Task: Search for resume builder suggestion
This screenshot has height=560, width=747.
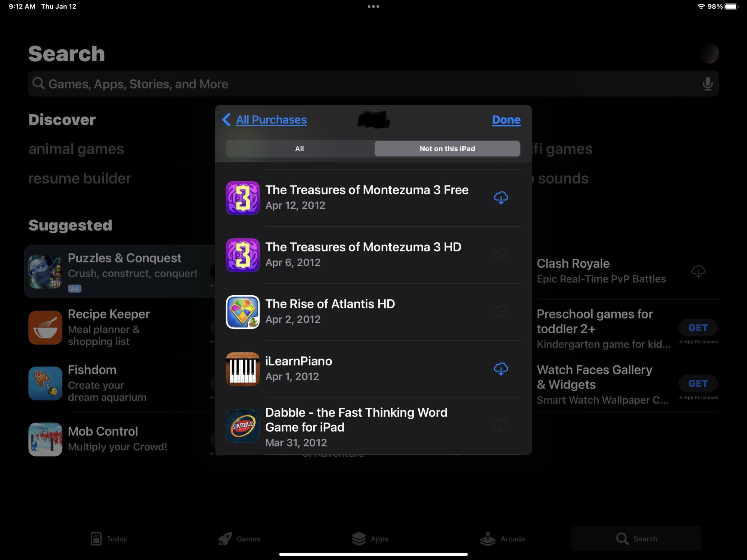Action: click(x=80, y=178)
